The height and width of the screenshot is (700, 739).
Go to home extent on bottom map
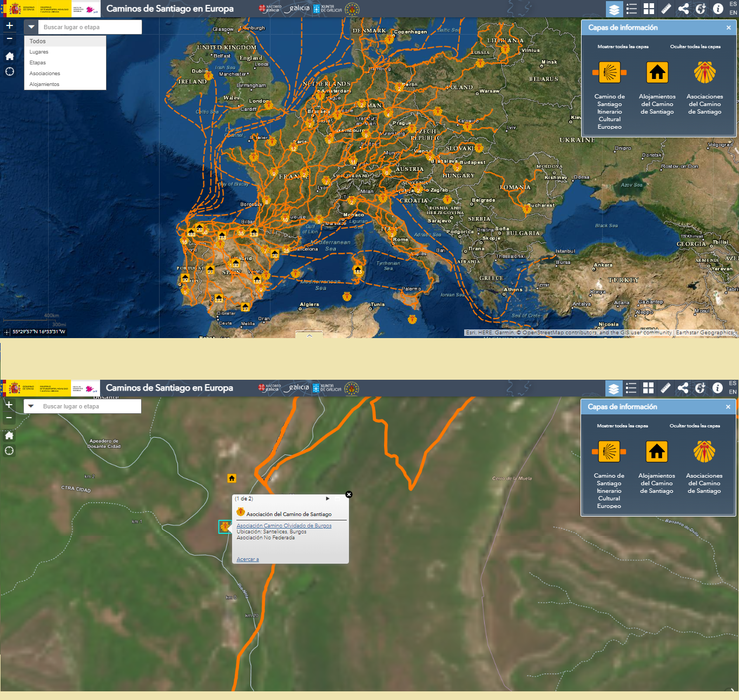(x=9, y=435)
